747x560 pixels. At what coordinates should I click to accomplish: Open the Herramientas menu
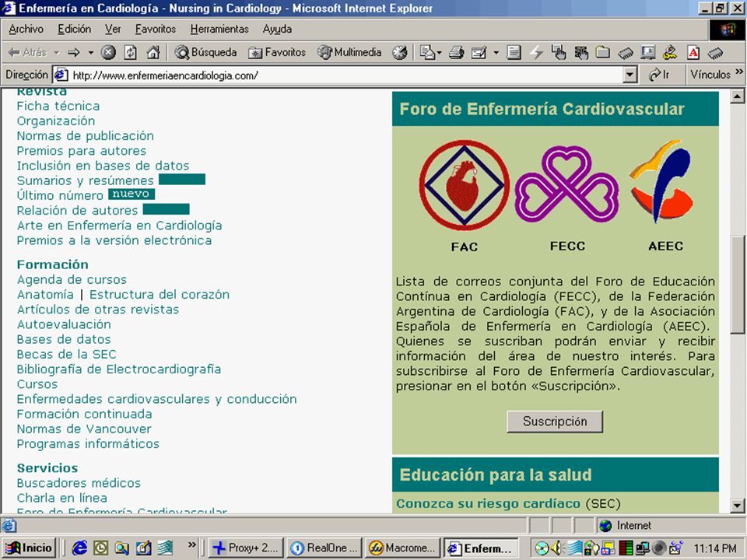click(x=219, y=29)
